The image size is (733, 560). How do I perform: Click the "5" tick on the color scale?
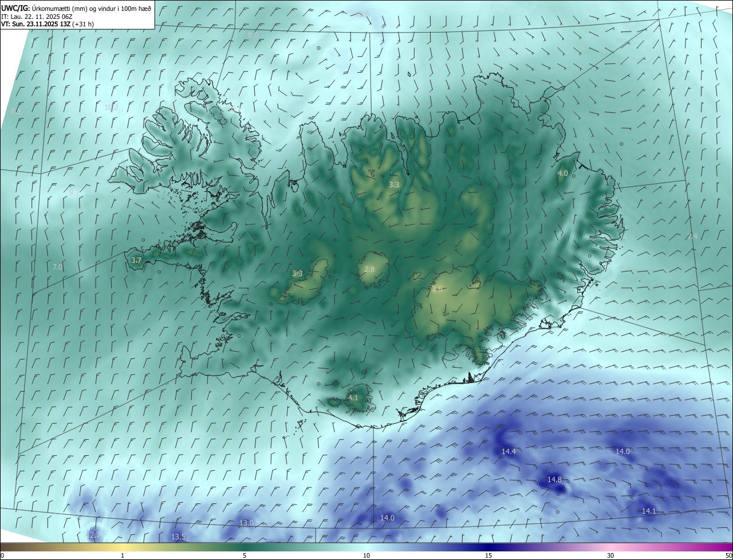(245, 555)
